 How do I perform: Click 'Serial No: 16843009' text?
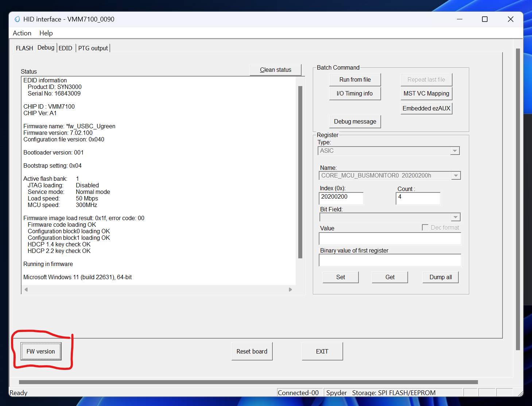tap(54, 93)
